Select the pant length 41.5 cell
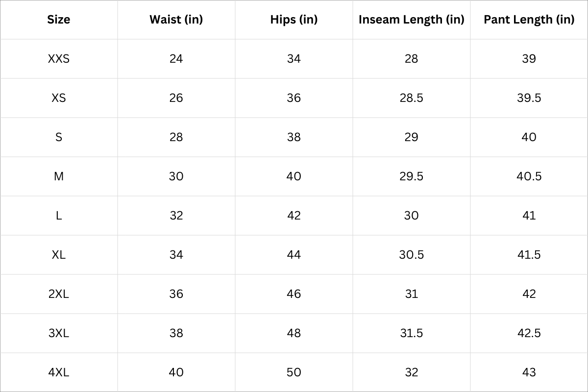 point(529,255)
